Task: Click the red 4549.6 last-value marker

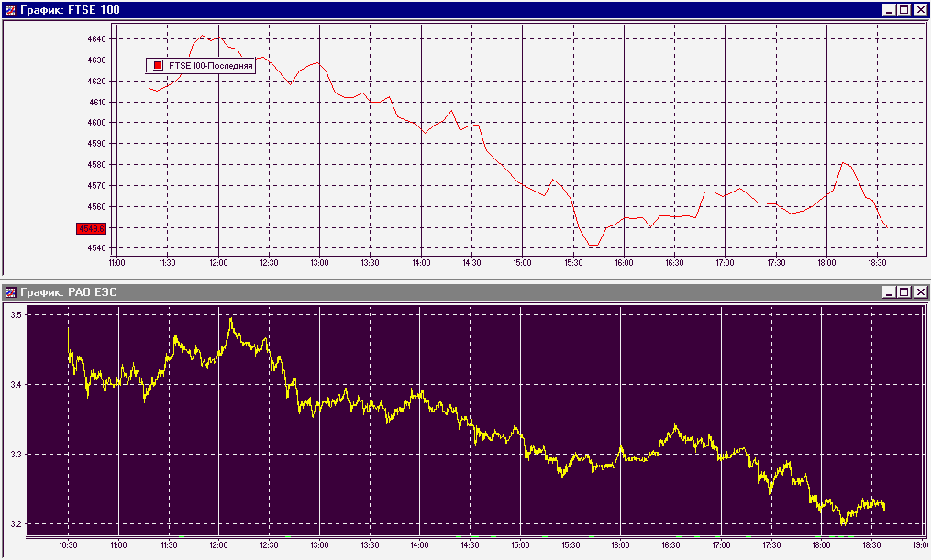Action: pyautogui.click(x=91, y=228)
